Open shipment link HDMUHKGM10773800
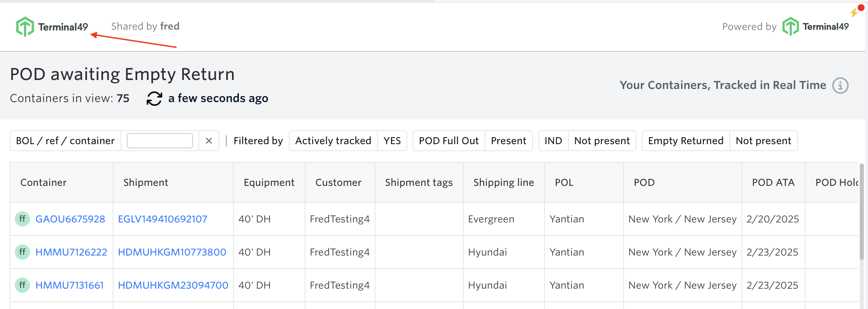 pos(172,252)
